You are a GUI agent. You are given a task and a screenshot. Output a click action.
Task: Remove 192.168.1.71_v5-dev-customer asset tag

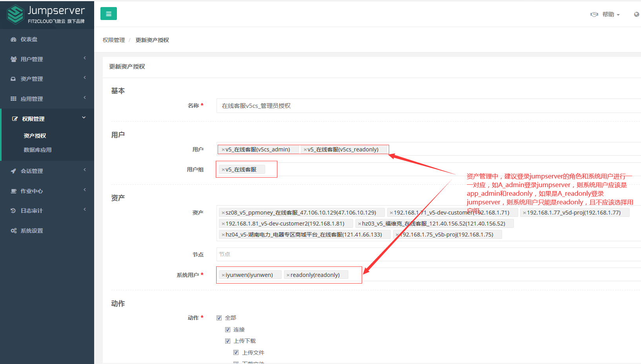391,213
